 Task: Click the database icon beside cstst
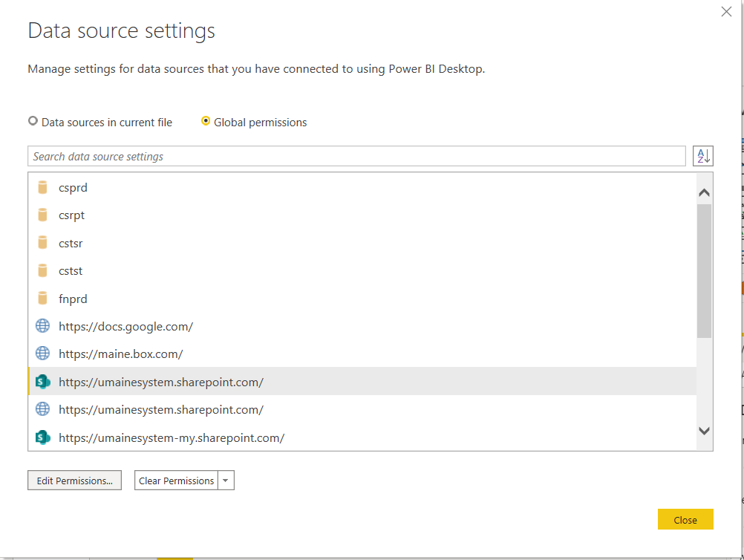coord(42,270)
